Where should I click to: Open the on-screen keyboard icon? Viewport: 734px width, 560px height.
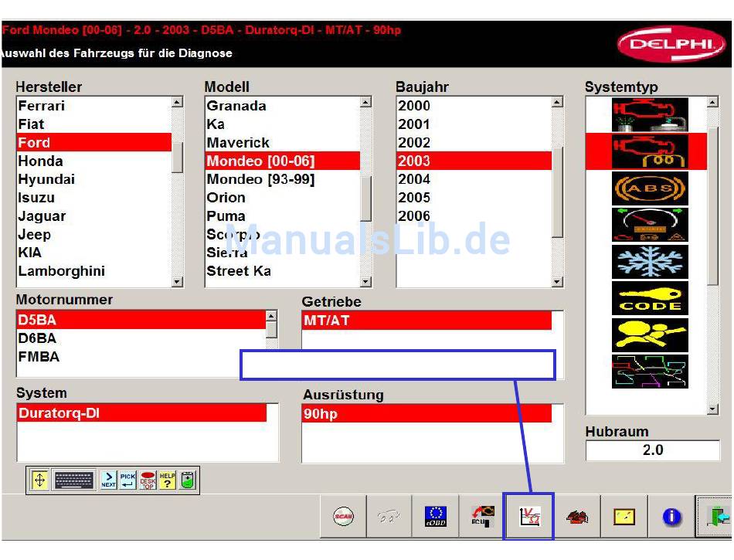click(74, 480)
